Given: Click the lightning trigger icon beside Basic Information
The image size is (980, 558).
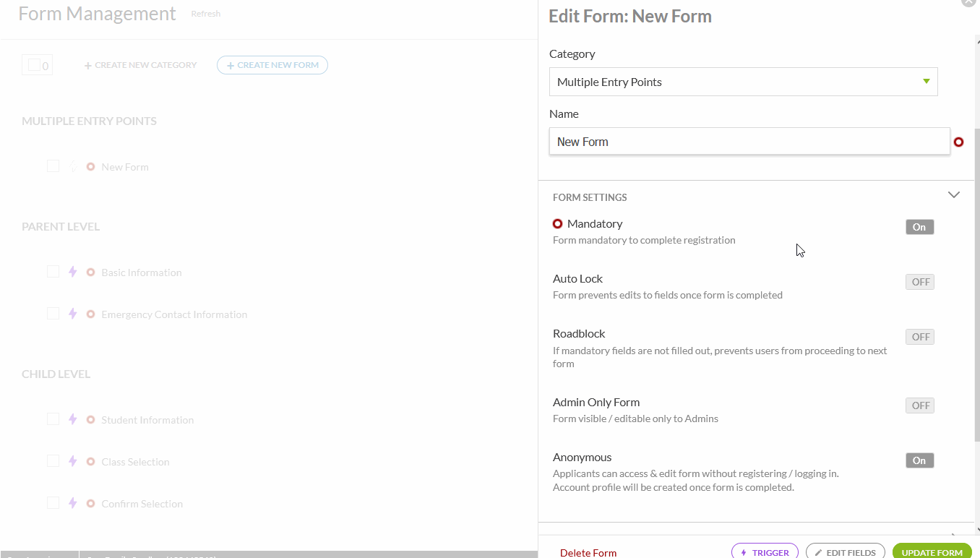Looking at the screenshot, I should 72,272.
